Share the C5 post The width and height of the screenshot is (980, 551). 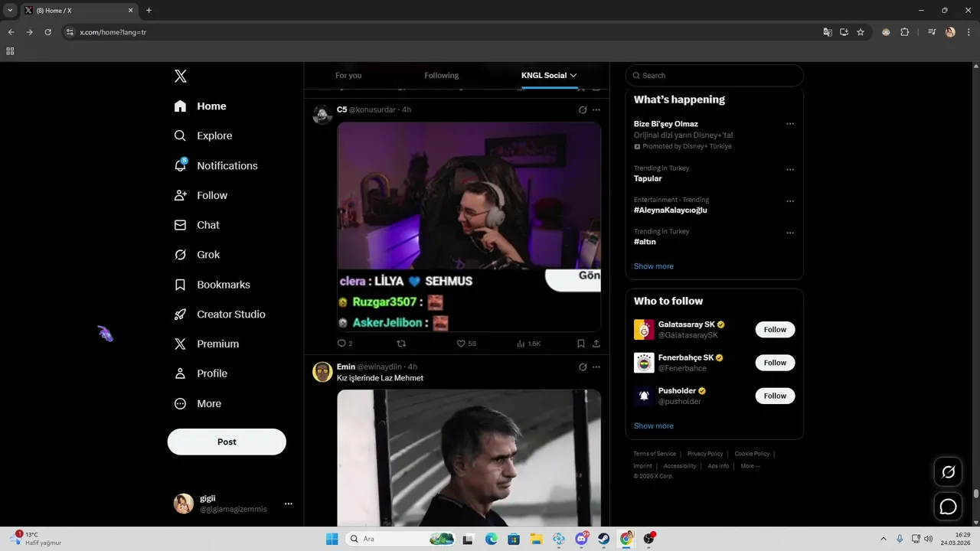[x=596, y=344]
